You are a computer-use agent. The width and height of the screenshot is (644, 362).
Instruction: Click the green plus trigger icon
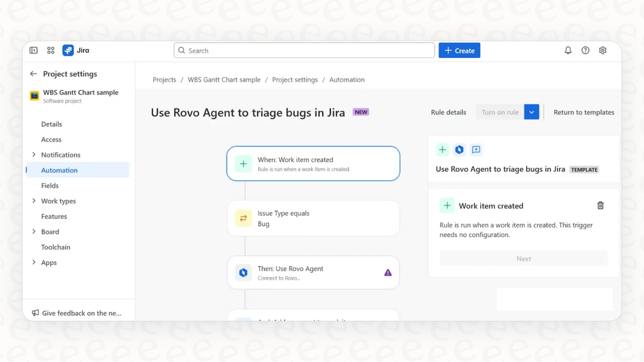click(442, 150)
